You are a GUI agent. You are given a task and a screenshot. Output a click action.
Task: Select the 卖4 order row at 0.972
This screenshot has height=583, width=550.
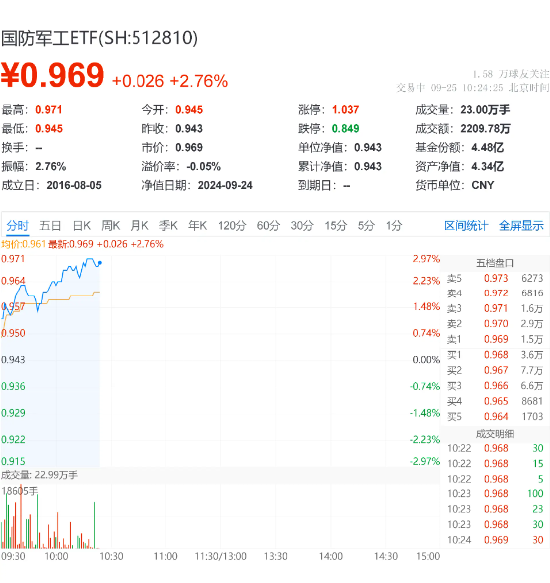click(495, 293)
